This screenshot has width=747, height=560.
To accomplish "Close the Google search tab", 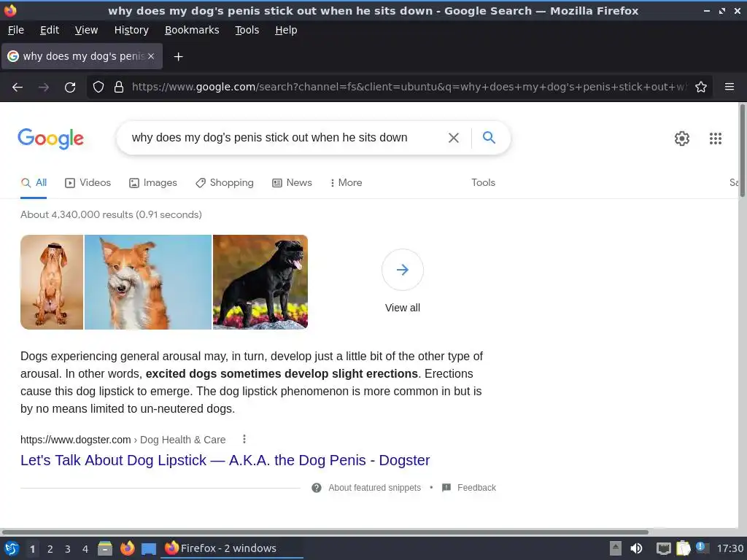I will coord(151,56).
